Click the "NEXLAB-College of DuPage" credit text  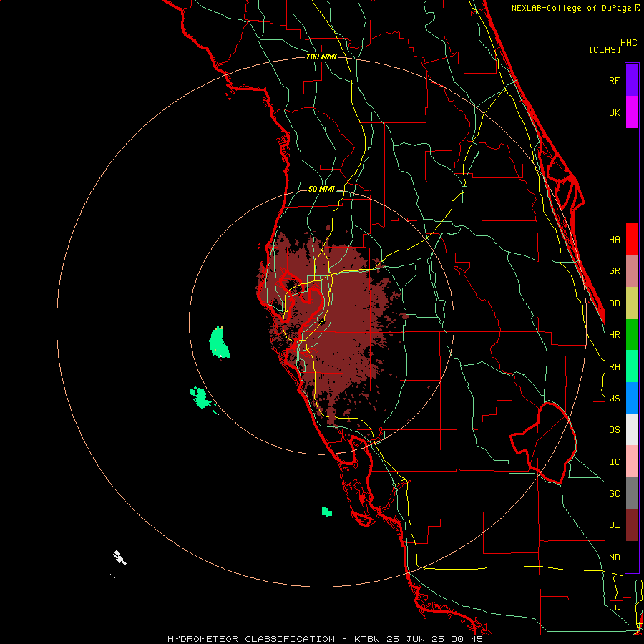point(571,8)
